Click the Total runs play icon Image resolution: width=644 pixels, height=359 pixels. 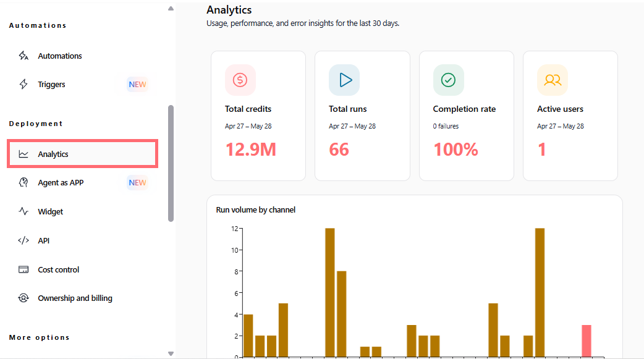click(x=344, y=80)
